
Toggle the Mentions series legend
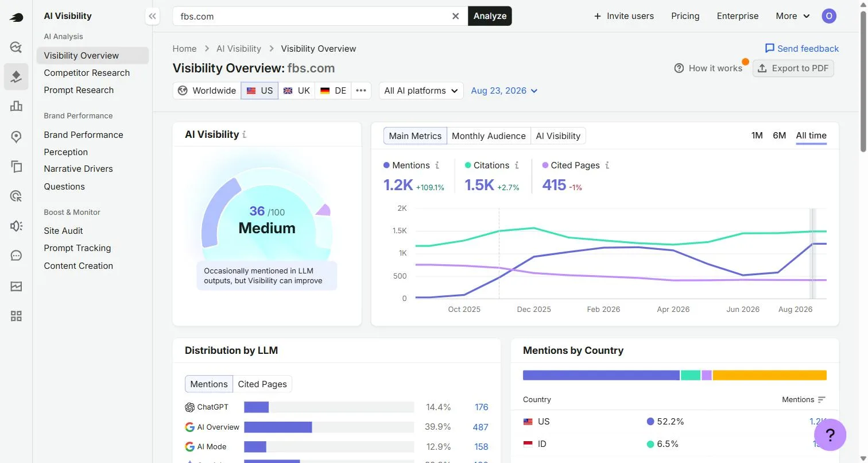pyautogui.click(x=406, y=165)
